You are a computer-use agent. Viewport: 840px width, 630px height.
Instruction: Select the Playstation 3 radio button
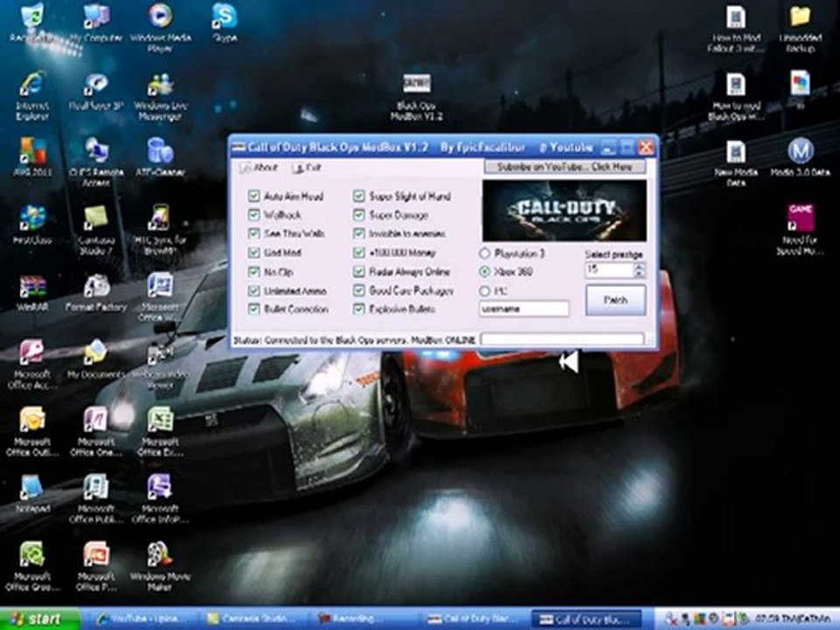[484, 253]
